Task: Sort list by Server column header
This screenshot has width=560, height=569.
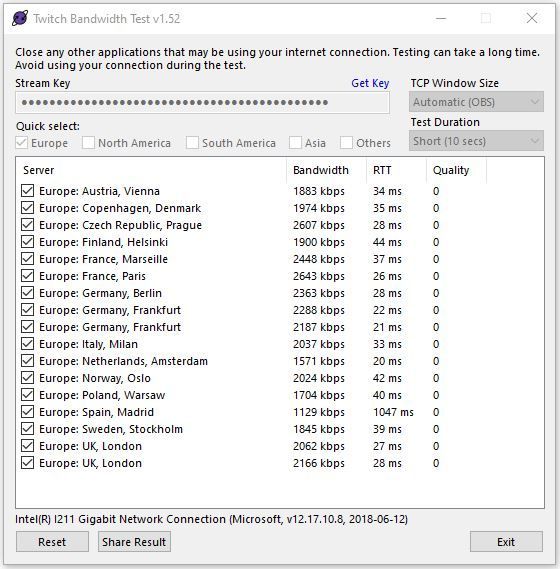Action: pos(151,170)
